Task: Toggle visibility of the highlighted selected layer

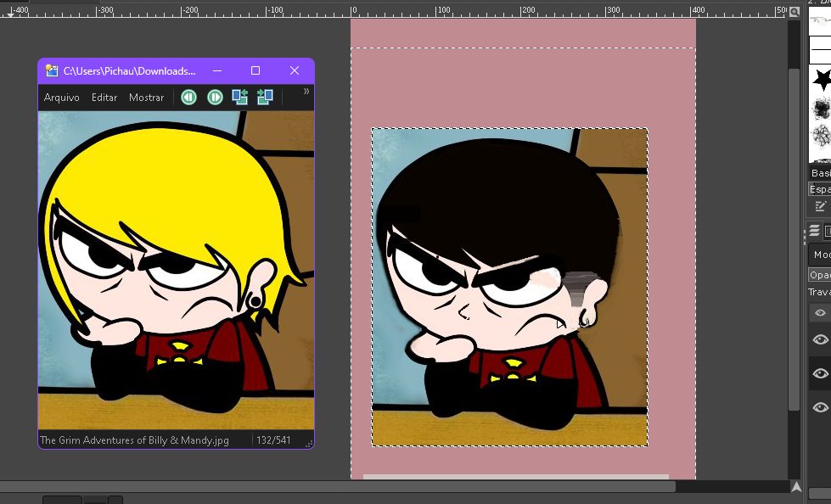Action: coord(821,373)
